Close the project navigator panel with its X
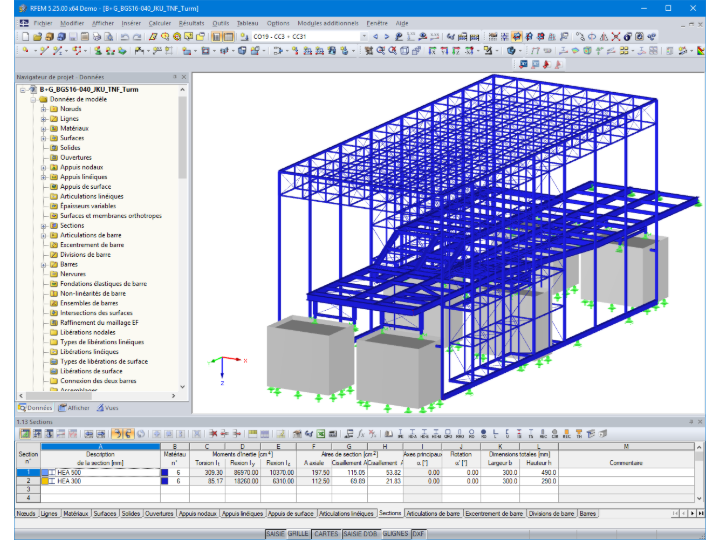The width and height of the screenshot is (720, 540). coord(184,77)
